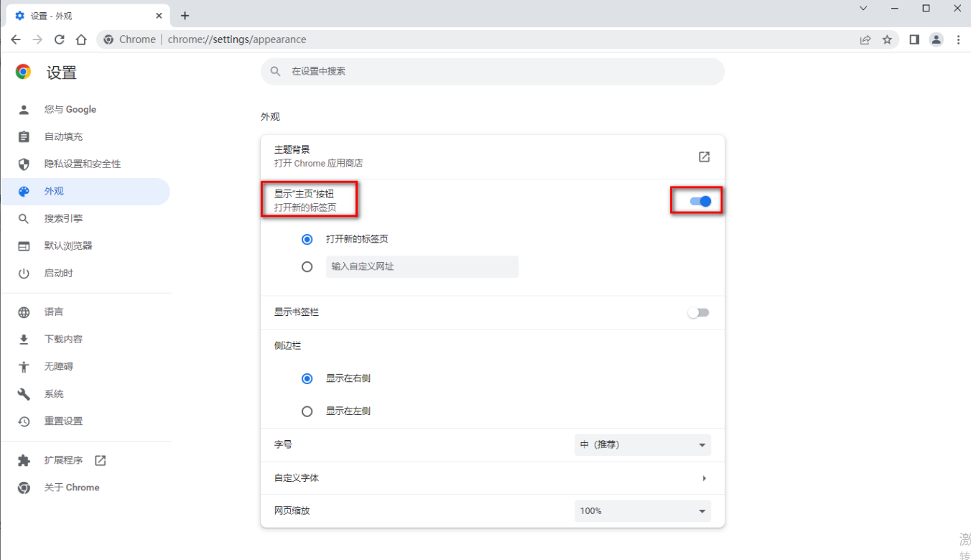The width and height of the screenshot is (971, 560).
Task: Open the side panel icon
Action: click(x=914, y=39)
